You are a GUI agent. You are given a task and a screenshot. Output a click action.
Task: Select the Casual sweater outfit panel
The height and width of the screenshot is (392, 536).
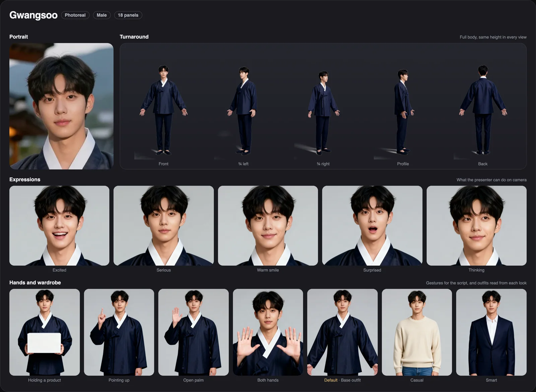click(417, 332)
